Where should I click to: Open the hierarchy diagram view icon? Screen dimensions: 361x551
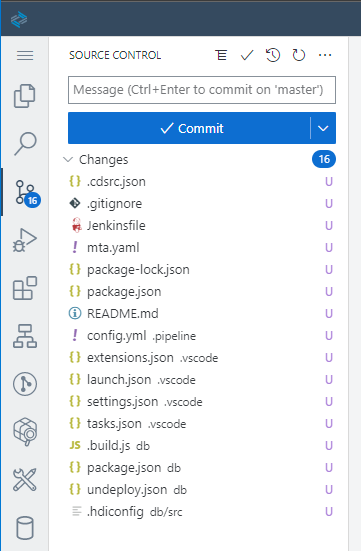25,336
